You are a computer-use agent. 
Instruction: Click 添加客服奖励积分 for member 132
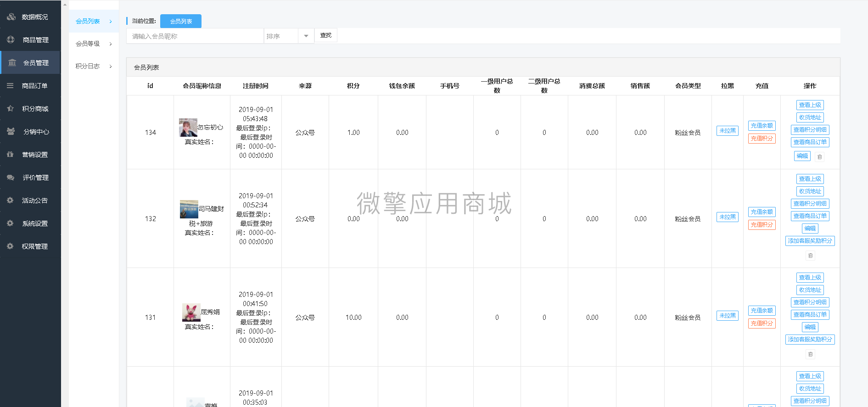coord(810,241)
